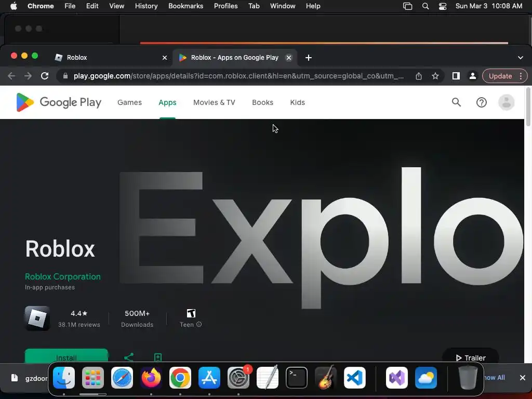The height and width of the screenshot is (399, 532).
Task: Select the Apps section
Action: (x=167, y=102)
